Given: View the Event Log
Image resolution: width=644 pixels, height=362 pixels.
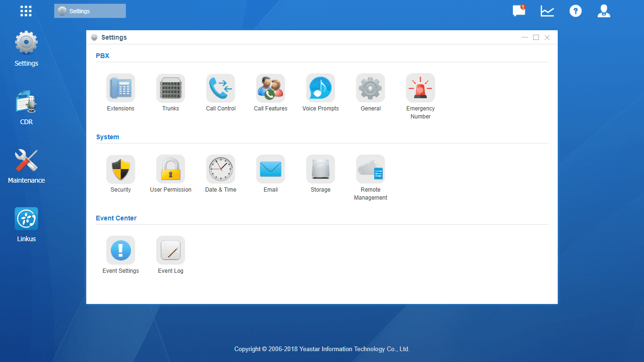Looking at the screenshot, I should tap(171, 255).
